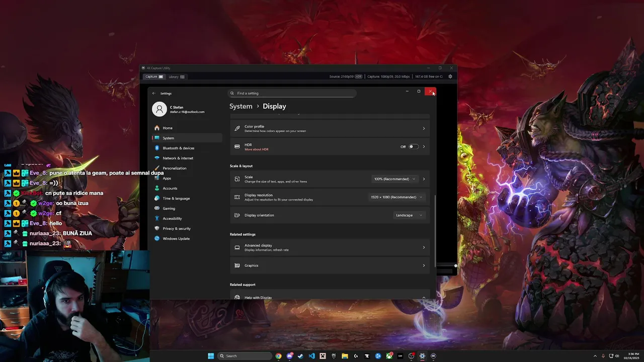Click the Capture: 1080p59, 20.0 Mbps text

point(388,76)
